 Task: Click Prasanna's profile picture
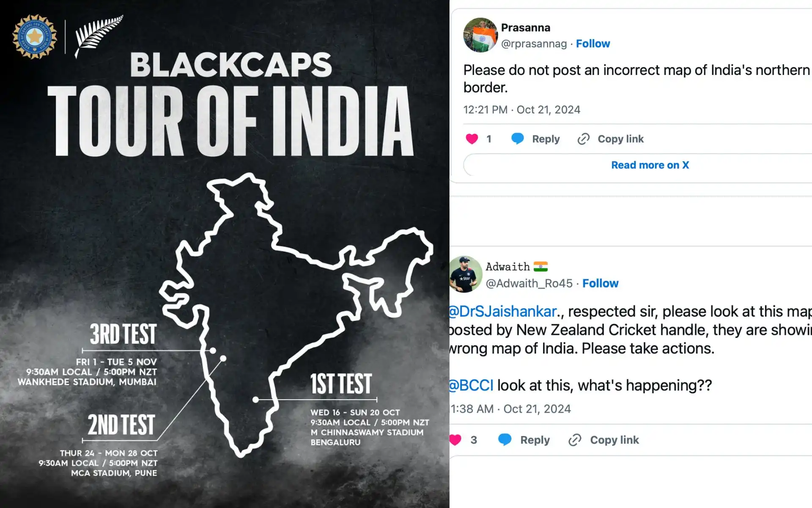click(480, 35)
